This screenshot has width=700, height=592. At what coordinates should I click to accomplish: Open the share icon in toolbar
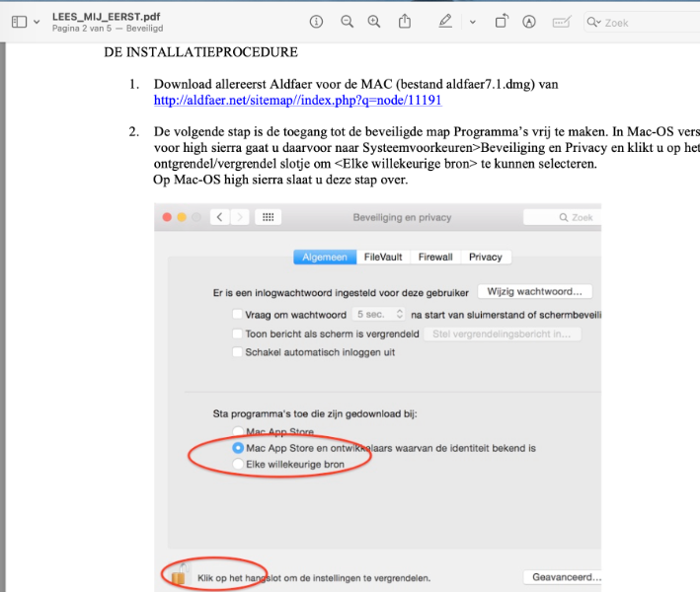(405, 22)
